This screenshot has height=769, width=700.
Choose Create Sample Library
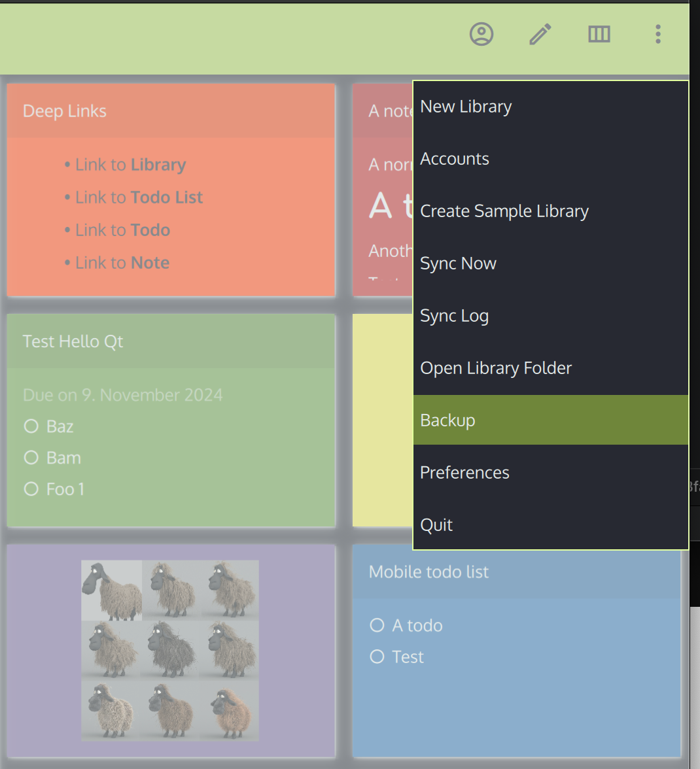pyautogui.click(x=550, y=211)
